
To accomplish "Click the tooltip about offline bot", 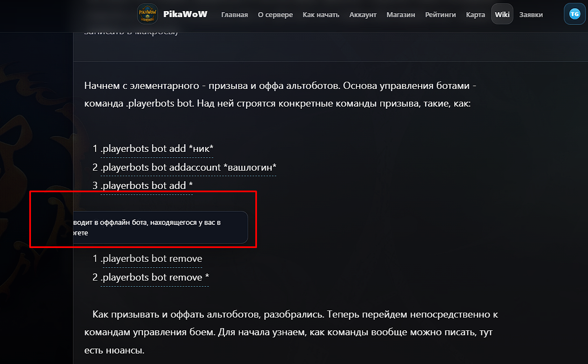I will 160,228.
